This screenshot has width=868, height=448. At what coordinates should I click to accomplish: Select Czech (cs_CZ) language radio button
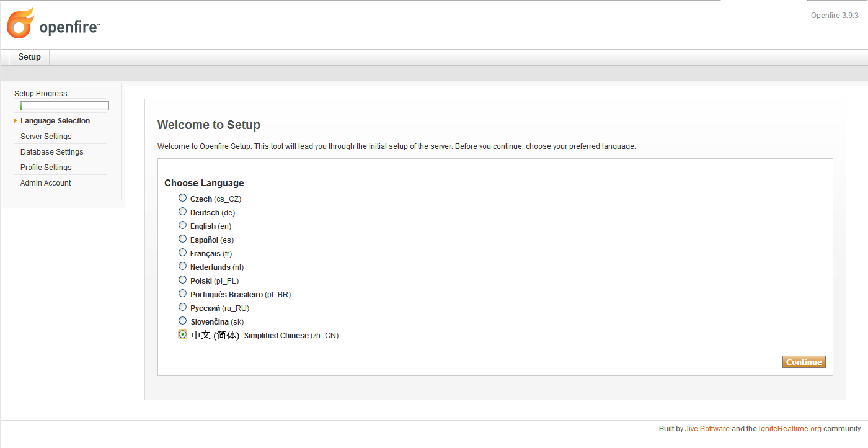pos(182,198)
